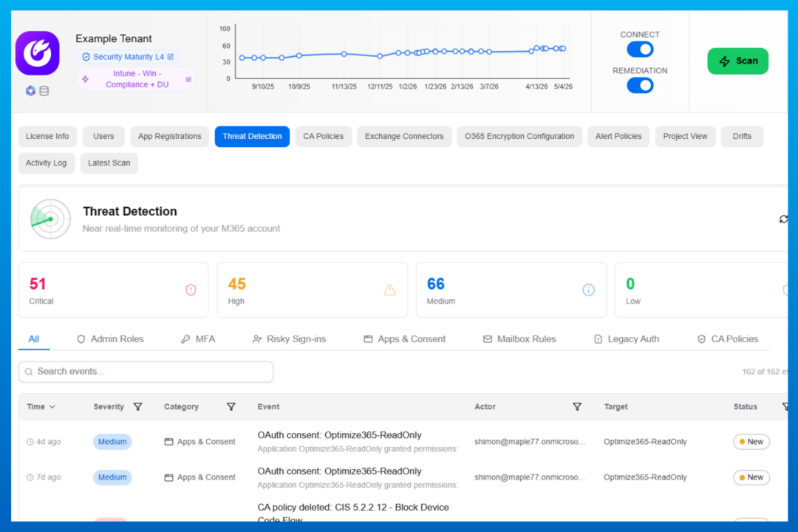Filter events by Category column
The width and height of the screenshot is (798, 532).
click(231, 407)
